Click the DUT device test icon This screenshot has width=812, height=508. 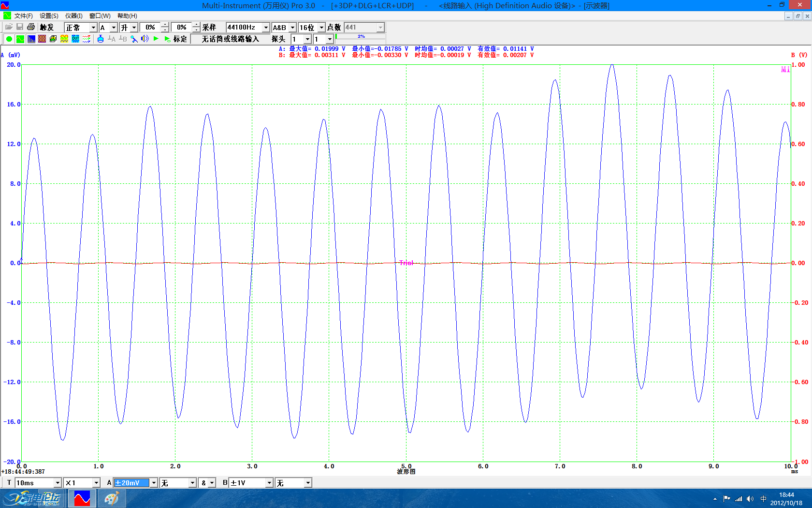click(75, 39)
